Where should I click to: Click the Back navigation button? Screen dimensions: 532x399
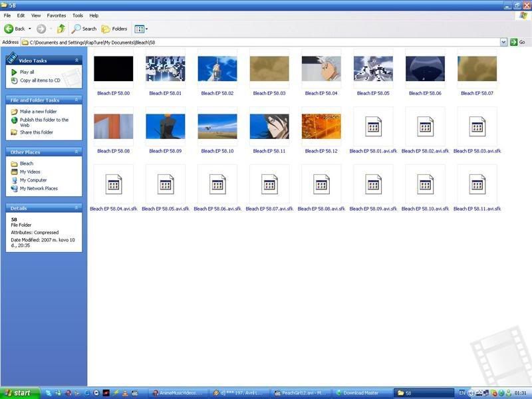coord(15,29)
